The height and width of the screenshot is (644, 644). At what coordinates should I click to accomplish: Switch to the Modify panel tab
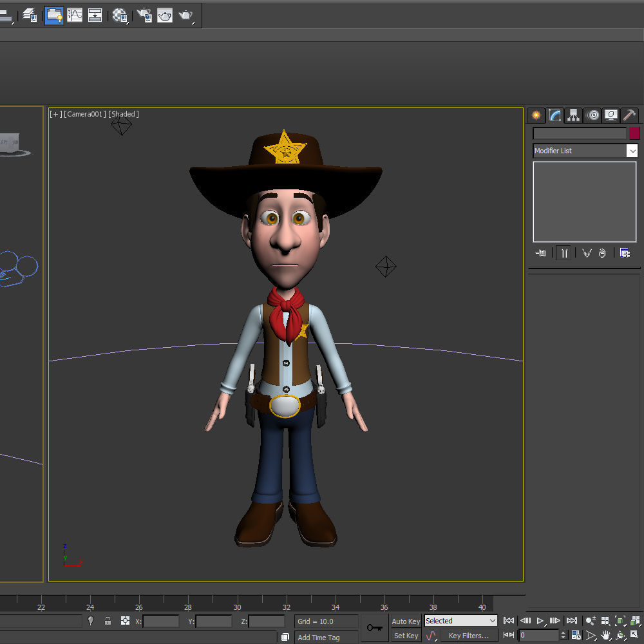point(555,115)
